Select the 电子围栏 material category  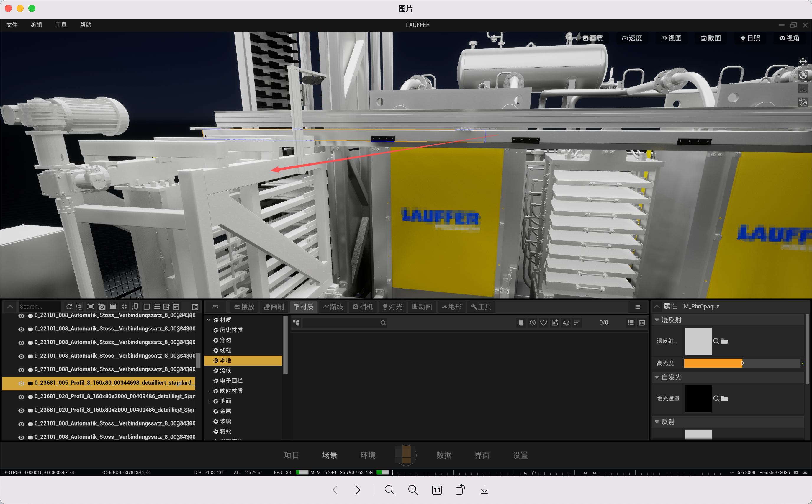(x=231, y=381)
